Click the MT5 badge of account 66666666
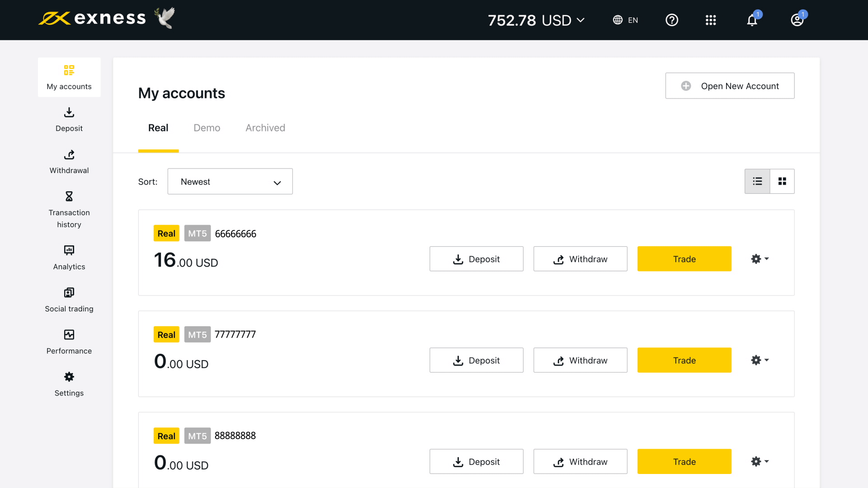The width and height of the screenshot is (868, 488). [198, 233]
